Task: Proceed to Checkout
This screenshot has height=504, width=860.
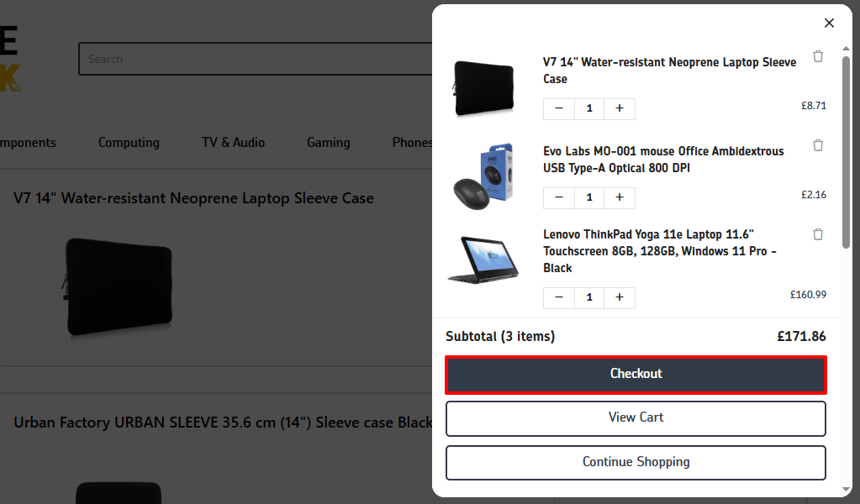Action: 636,375
